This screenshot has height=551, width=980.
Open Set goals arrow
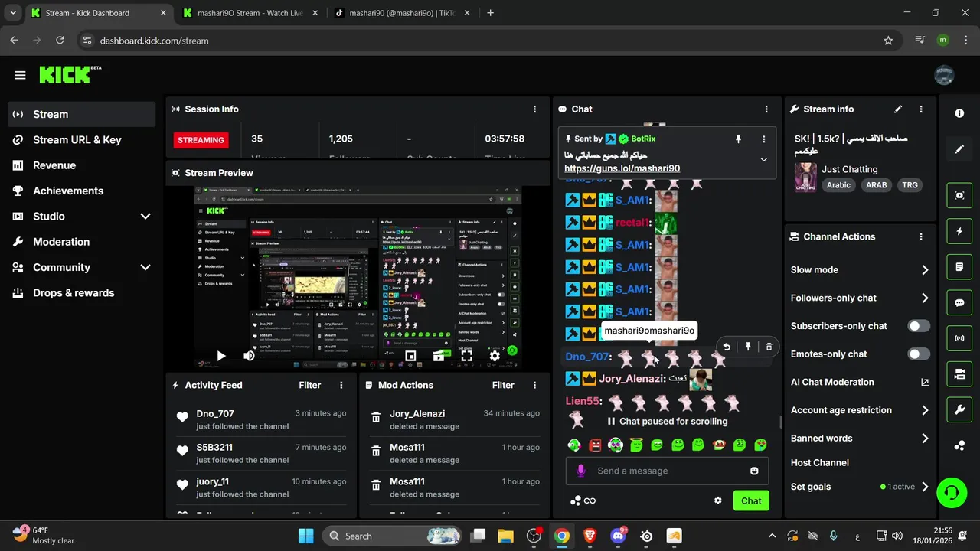pos(925,487)
